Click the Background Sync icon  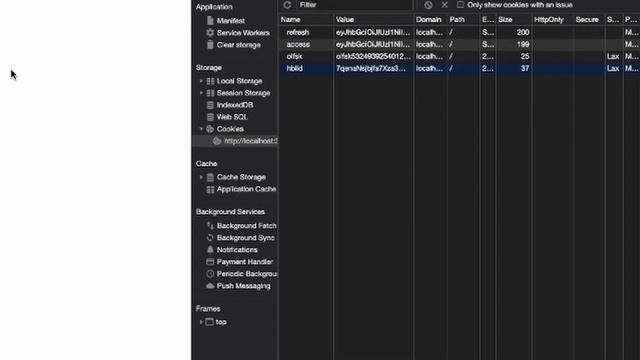click(210, 238)
